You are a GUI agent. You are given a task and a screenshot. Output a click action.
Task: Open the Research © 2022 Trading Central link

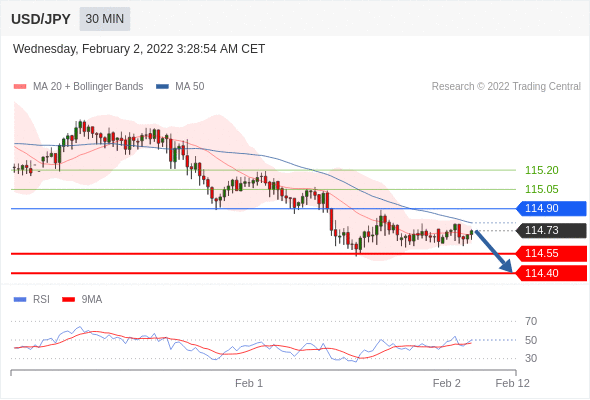[506, 87]
